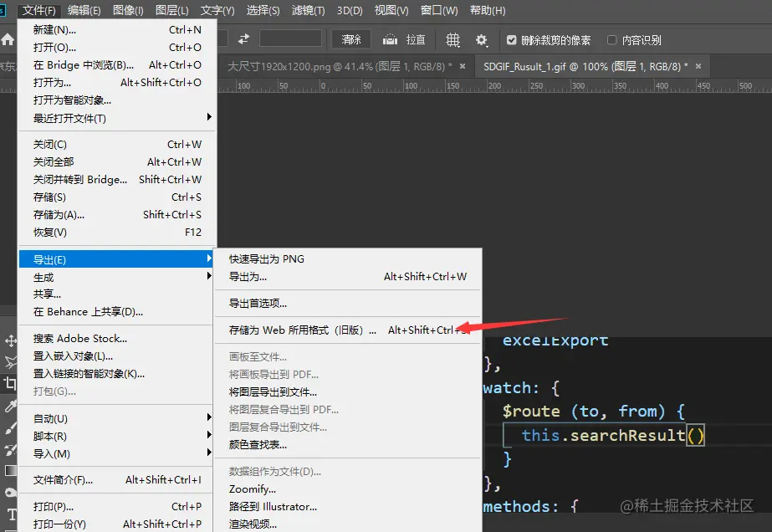Open the 文件(F) menu
The image size is (772, 532).
point(39,10)
